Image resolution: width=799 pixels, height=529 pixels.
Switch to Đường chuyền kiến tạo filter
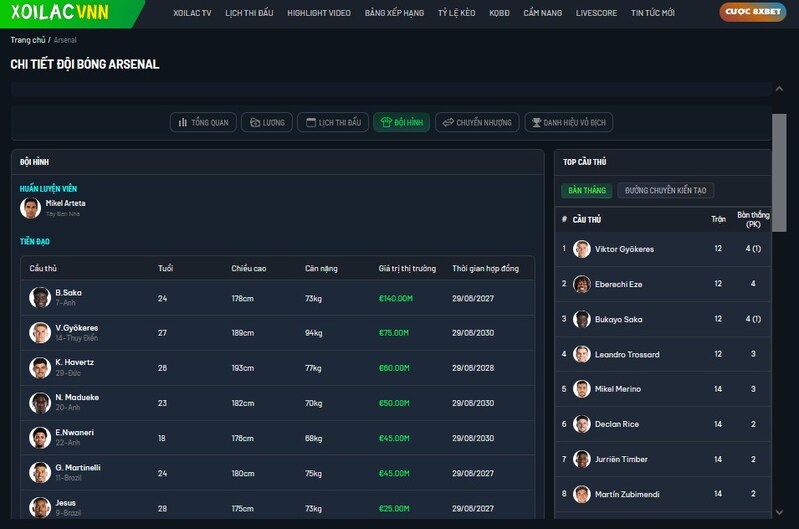(665, 190)
